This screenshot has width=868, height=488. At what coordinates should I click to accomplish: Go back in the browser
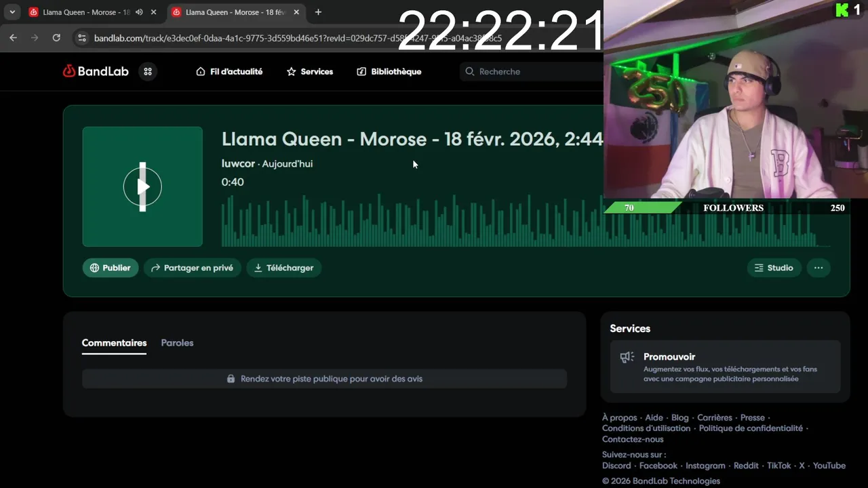tap(13, 38)
